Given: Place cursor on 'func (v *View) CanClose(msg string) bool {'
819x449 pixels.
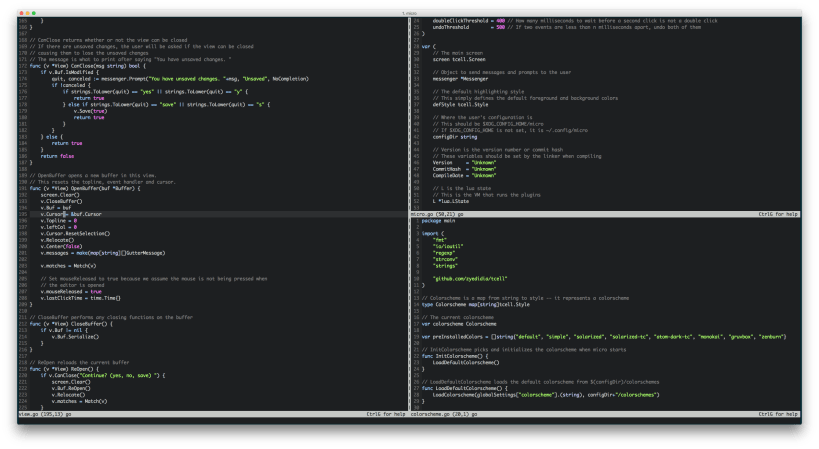Looking at the screenshot, I should [x=88, y=66].
